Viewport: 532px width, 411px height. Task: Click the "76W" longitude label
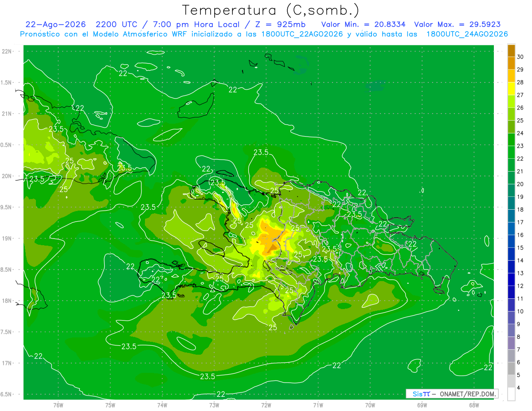click(58, 405)
